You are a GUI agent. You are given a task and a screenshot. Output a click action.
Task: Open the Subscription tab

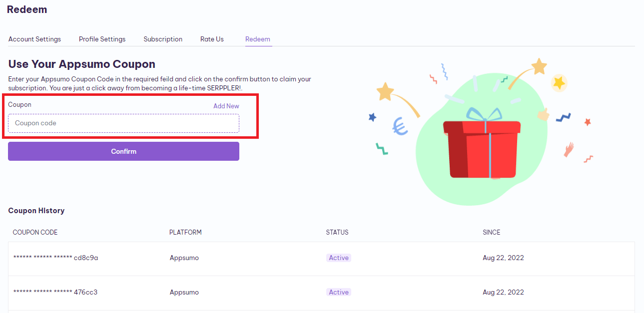(163, 39)
